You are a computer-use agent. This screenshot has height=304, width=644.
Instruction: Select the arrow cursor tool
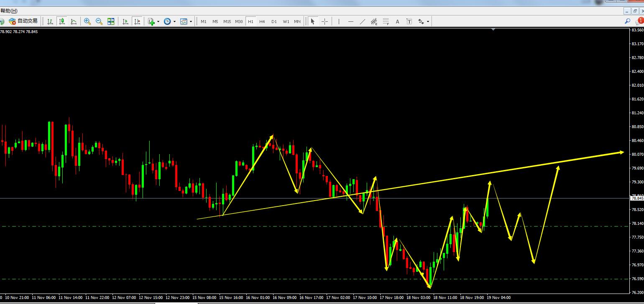[313, 21]
